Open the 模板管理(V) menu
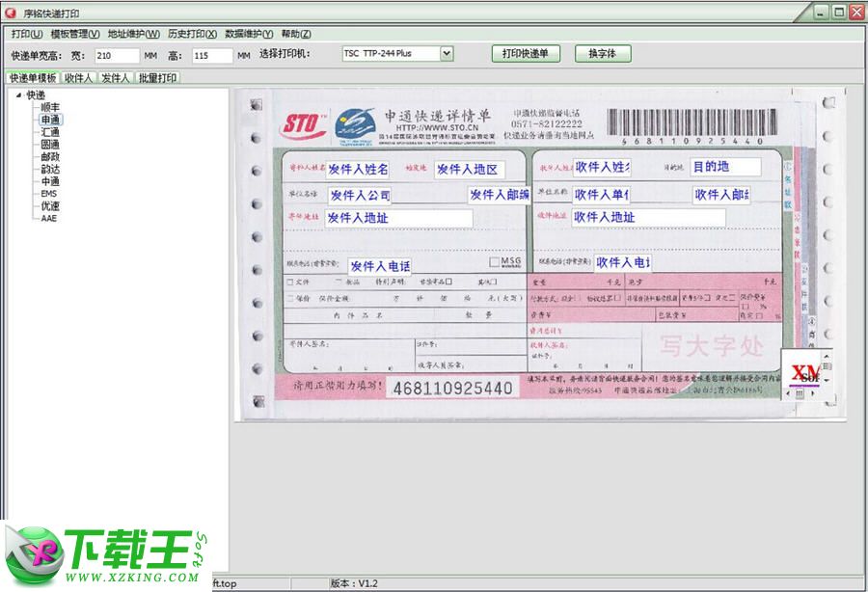 point(74,34)
